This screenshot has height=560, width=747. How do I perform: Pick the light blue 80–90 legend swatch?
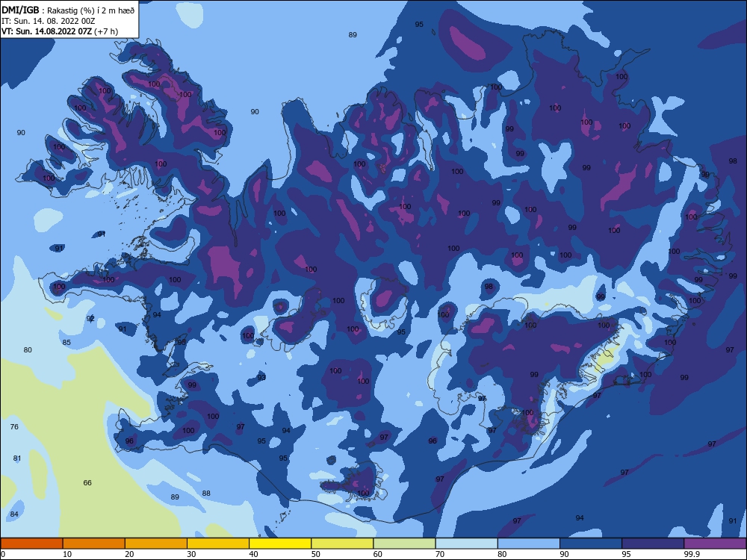pyautogui.click(x=529, y=544)
